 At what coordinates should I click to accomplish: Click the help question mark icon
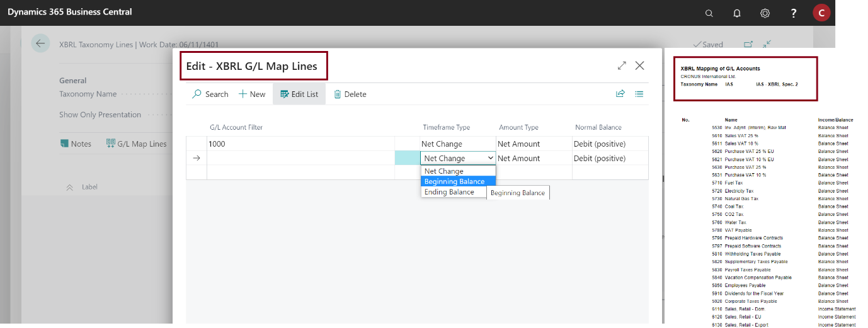(794, 13)
